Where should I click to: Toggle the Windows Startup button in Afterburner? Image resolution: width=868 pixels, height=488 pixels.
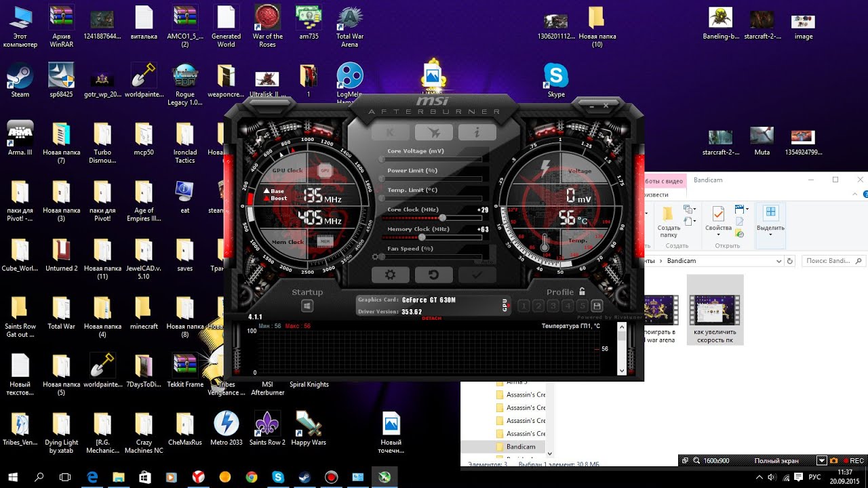307,306
